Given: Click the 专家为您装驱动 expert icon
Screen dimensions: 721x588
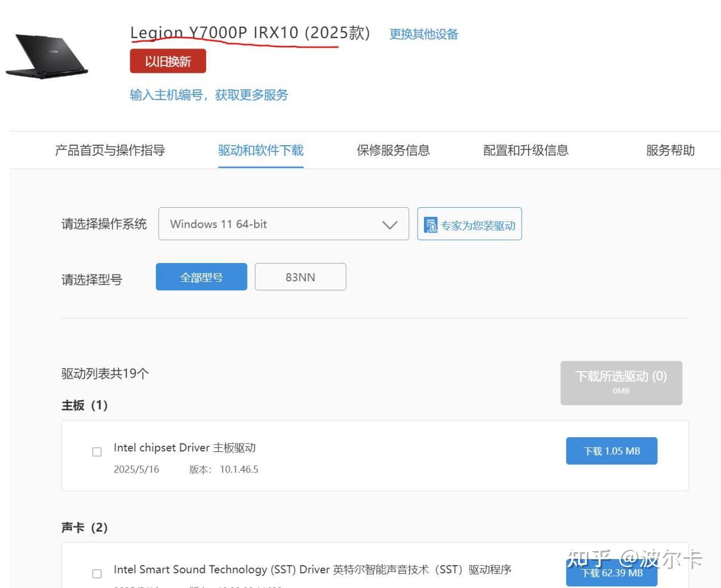Looking at the screenshot, I should click(x=431, y=224).
